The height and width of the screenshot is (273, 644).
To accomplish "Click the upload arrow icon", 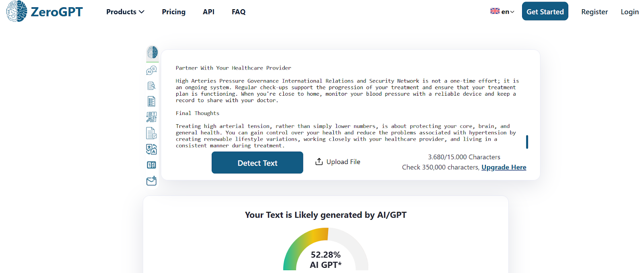I will 319,162.
